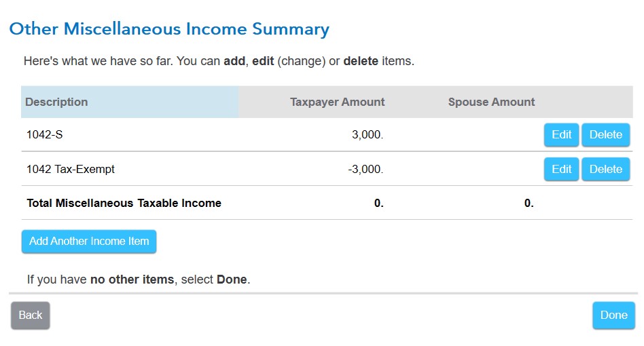
Task: Delete the 1042-S income entry
Action: click(x=606, y=135)
